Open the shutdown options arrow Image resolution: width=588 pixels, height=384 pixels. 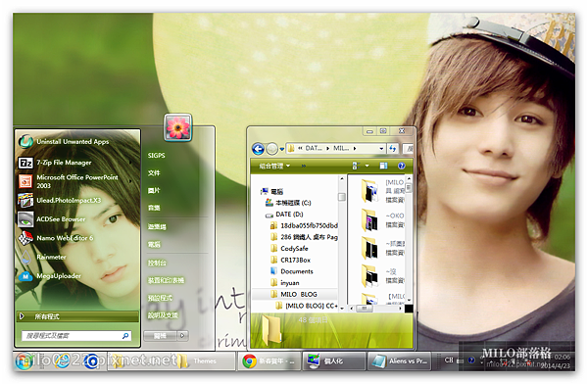tap(182, 336)
